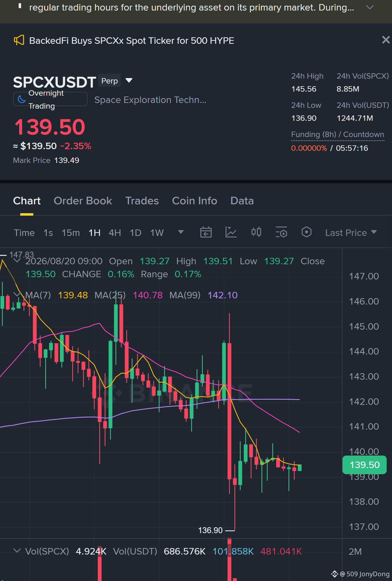
Task: Expand the trading hours notice chevron
Action: 370,7
